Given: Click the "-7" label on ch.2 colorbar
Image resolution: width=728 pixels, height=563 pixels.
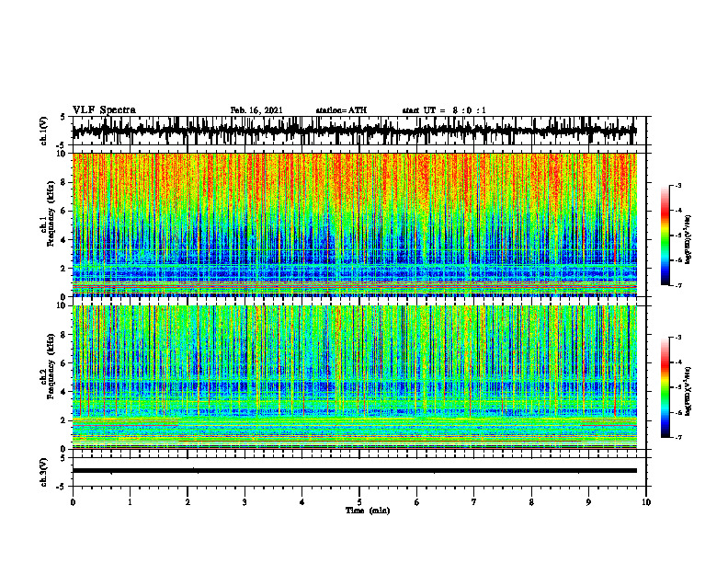Looking at the screenshot, I should coord(678,437).
